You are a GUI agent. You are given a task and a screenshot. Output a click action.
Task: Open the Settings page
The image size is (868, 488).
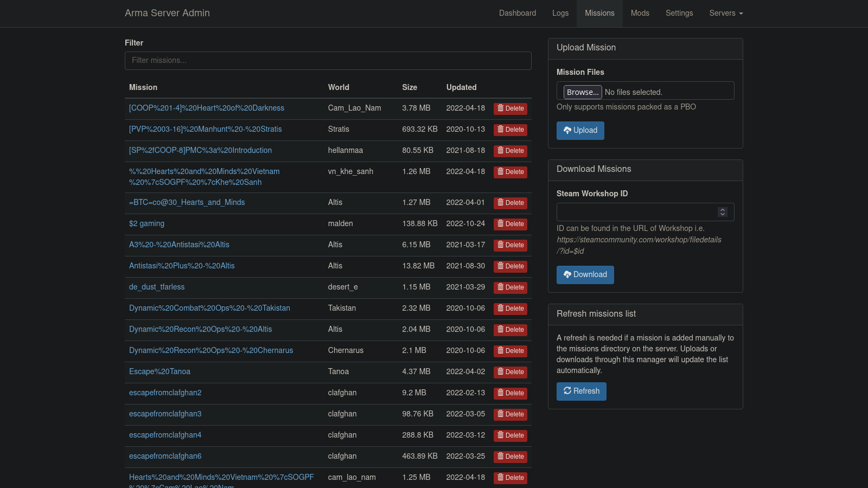679,13
